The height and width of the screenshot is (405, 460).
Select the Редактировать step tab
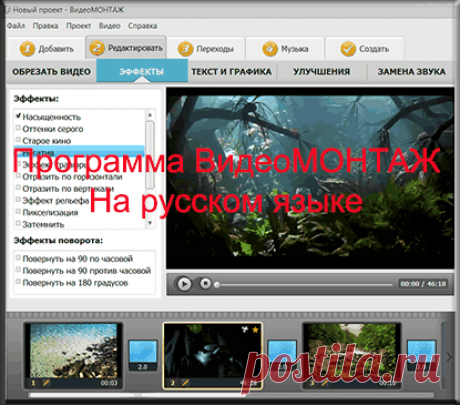126,48
